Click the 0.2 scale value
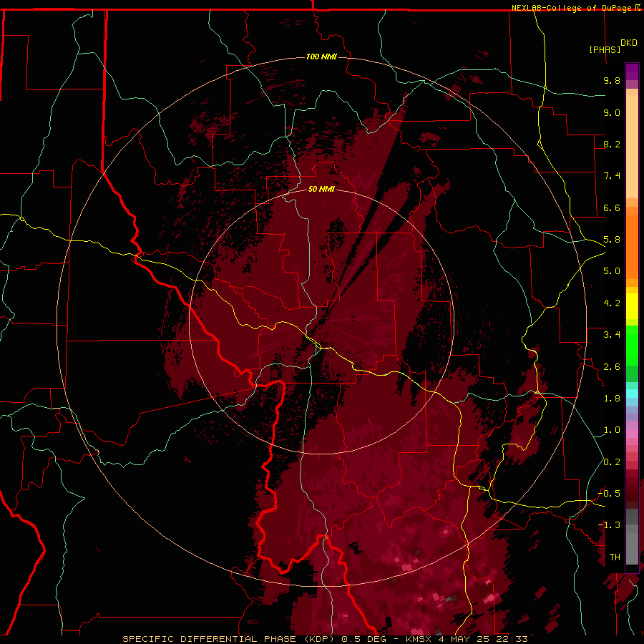This screenshot has height=644, width=644. [x=612, y=462]
